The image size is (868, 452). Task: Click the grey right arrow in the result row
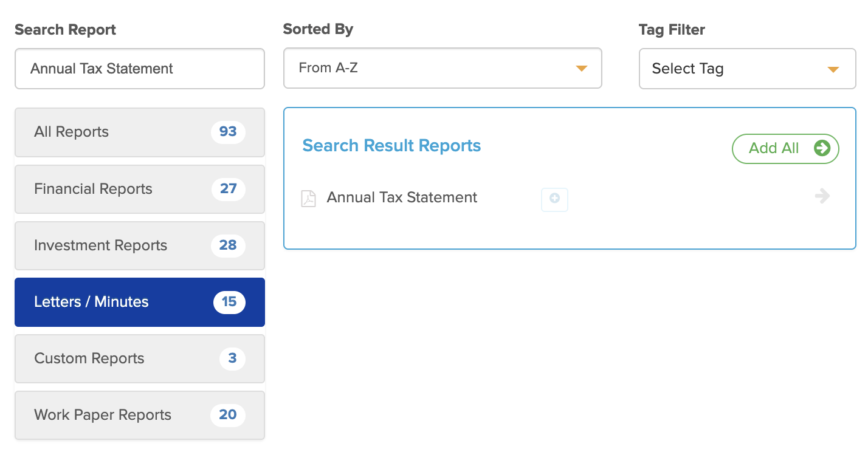[x=822, y=196]
